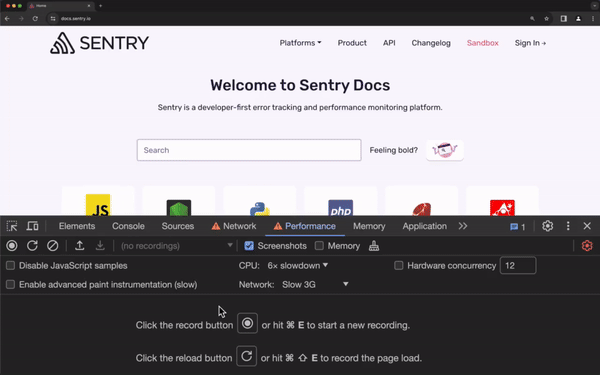Show more DevTools tabs chevron

(463, 226)
